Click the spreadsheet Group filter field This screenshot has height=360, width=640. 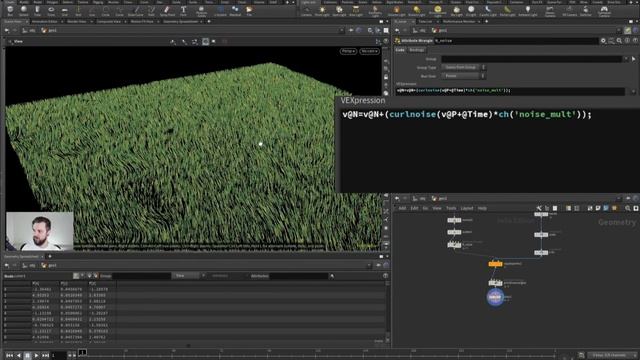141,276
